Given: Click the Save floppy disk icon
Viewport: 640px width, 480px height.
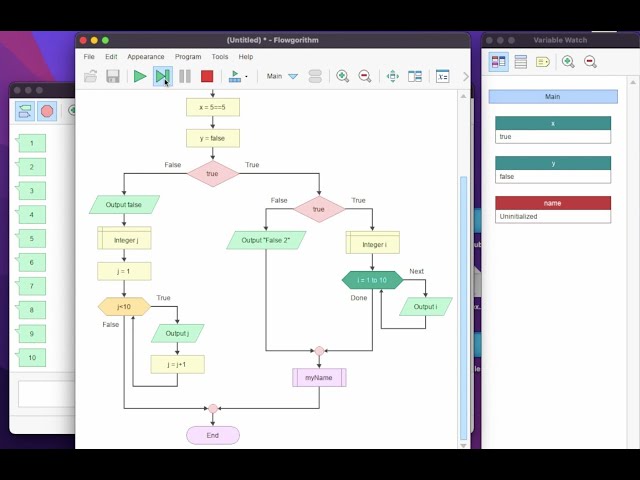Looking at the screenshot, I should (113, 76).
